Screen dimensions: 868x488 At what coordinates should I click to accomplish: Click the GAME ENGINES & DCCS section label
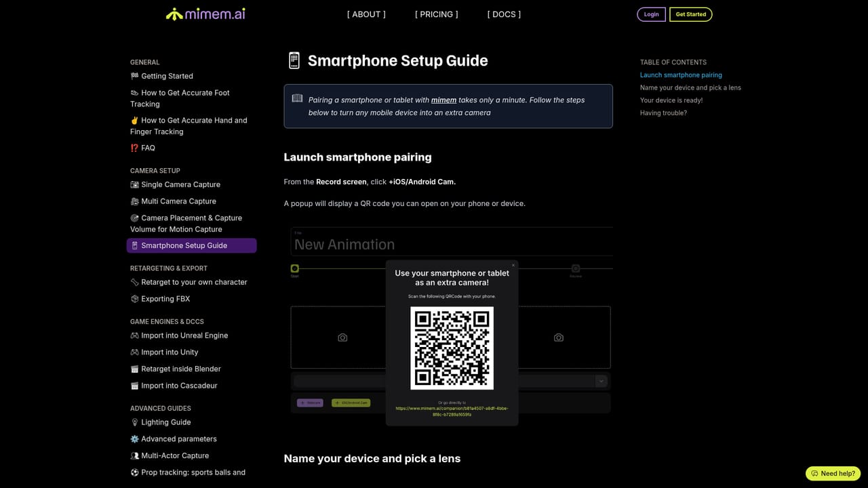click(167, 322)
